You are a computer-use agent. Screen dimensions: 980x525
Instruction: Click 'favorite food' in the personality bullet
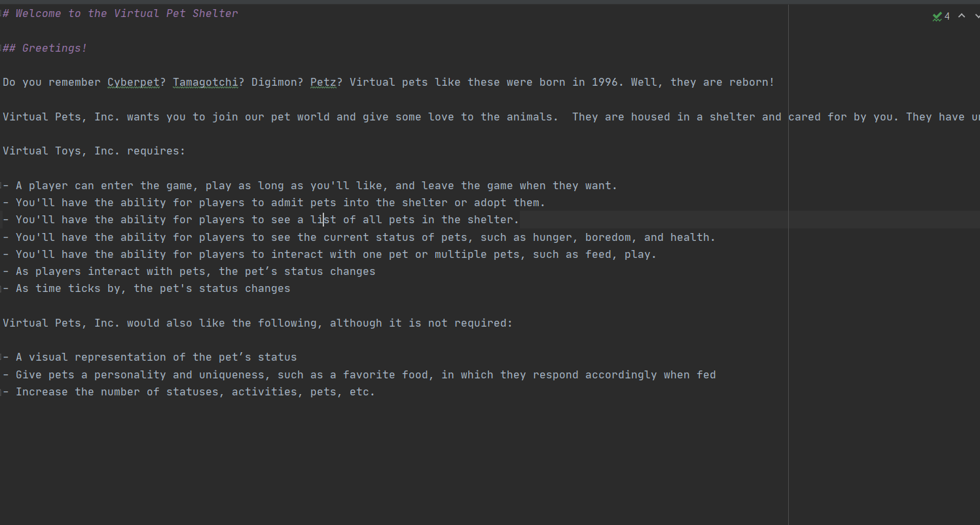click(386, 375)
